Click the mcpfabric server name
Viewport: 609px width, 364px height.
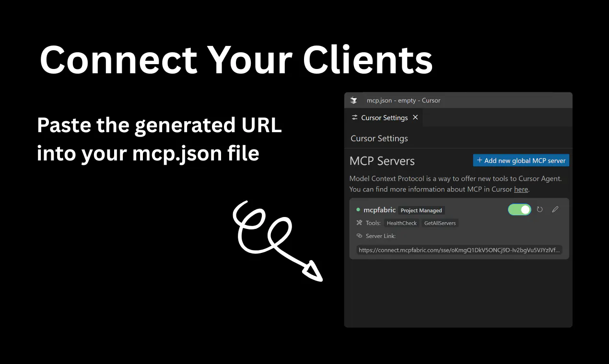coord(379,210)
